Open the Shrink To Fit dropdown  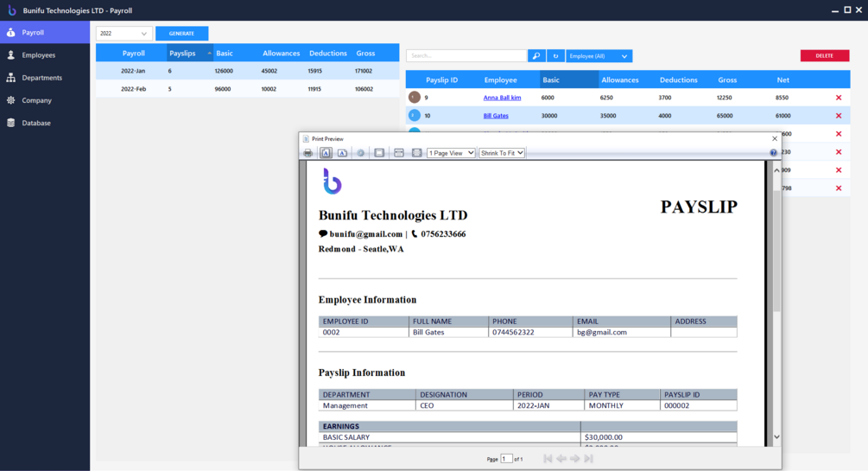502,153
